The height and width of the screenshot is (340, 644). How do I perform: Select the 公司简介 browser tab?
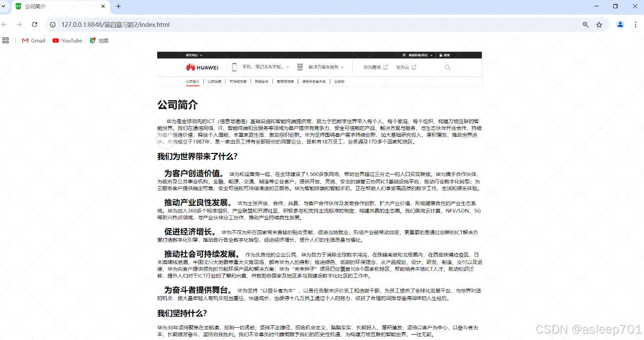pyautogui.click(x=61, y=7)
